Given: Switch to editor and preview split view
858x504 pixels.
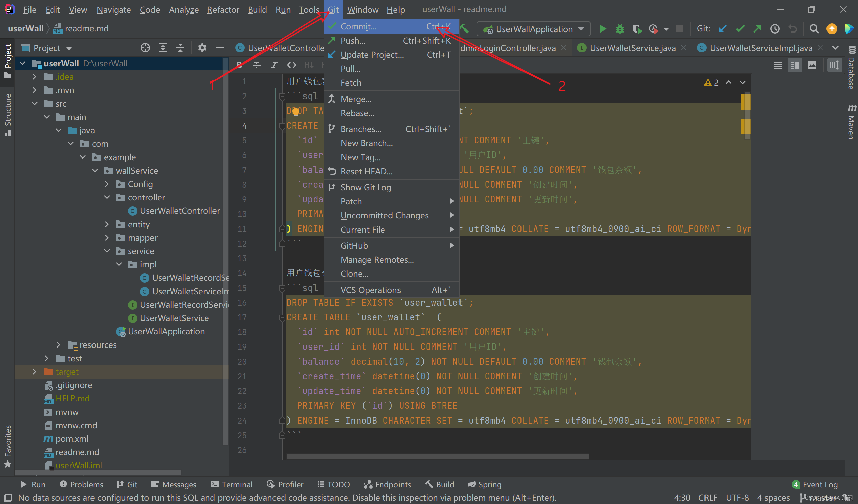Looking at the screenshot, I should click(795, 65).
